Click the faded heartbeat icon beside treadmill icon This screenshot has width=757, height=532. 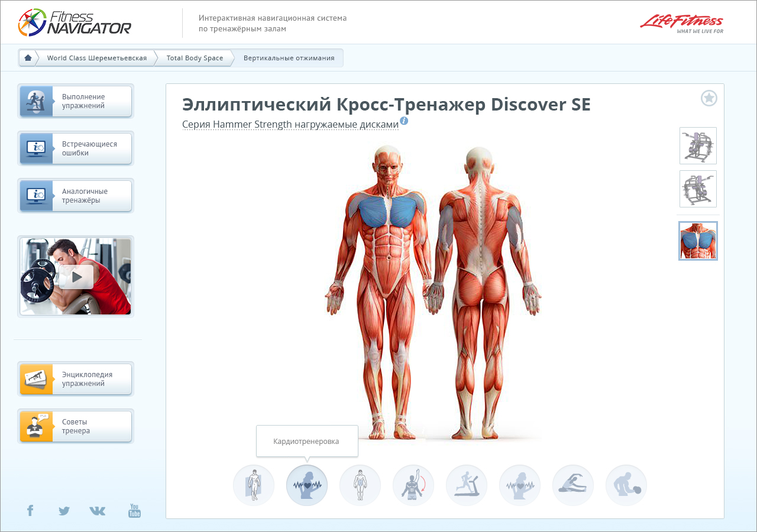pos(520,485)
